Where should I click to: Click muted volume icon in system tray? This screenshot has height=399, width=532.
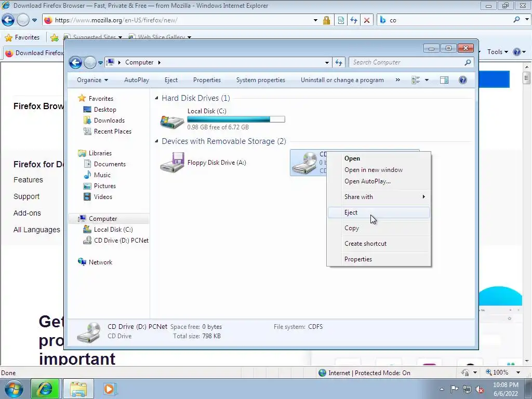coord(480,389)
